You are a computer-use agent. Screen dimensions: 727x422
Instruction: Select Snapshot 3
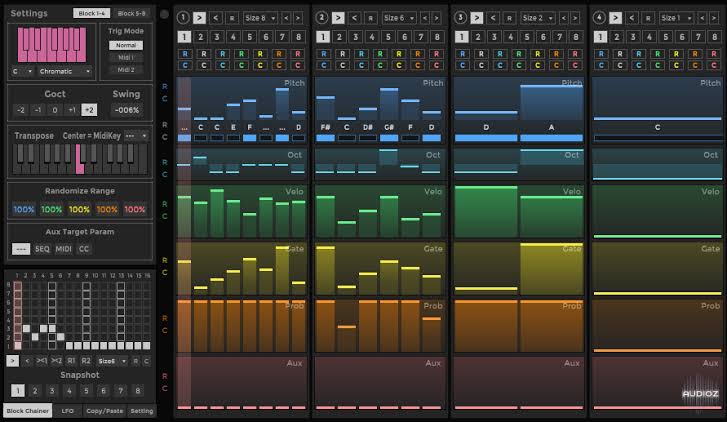click(x=52, y=391)
